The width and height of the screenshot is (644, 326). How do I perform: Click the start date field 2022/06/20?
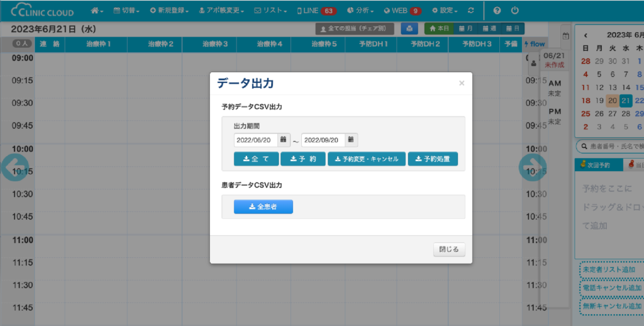tap(255, 140)
